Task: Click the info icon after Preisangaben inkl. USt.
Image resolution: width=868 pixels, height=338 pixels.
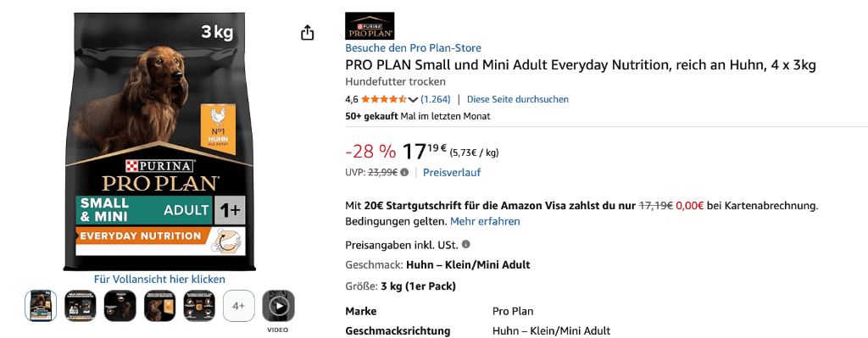Action: pos(466,244)
